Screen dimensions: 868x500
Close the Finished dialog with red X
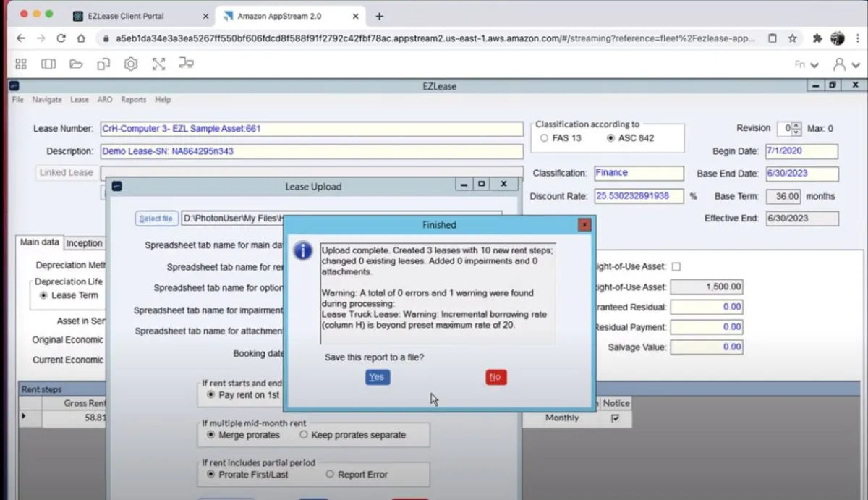584,225
